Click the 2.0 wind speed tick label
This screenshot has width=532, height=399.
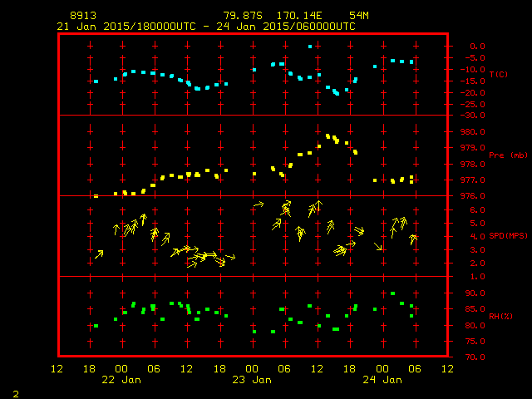[477, 264]
